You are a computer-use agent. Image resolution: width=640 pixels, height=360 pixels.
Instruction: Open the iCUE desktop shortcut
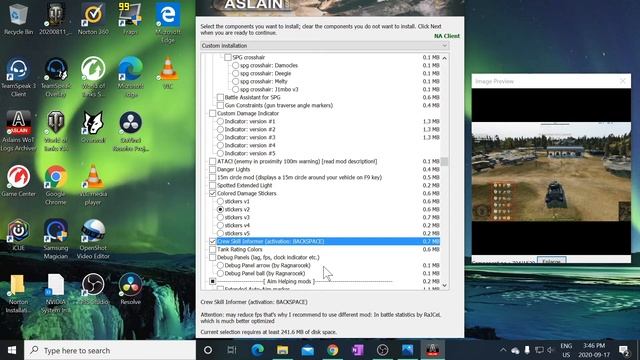pos(18,235)
